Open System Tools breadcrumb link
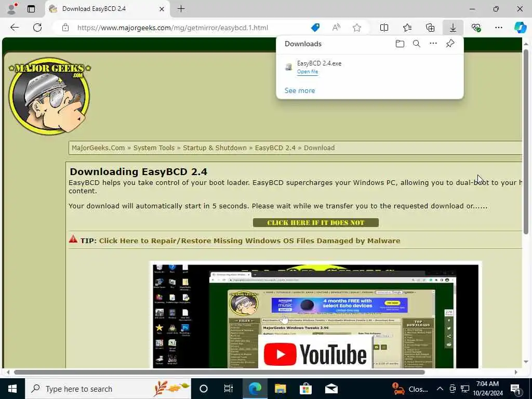The height and width of the screenshot is (399, 532). coord(154,148)
